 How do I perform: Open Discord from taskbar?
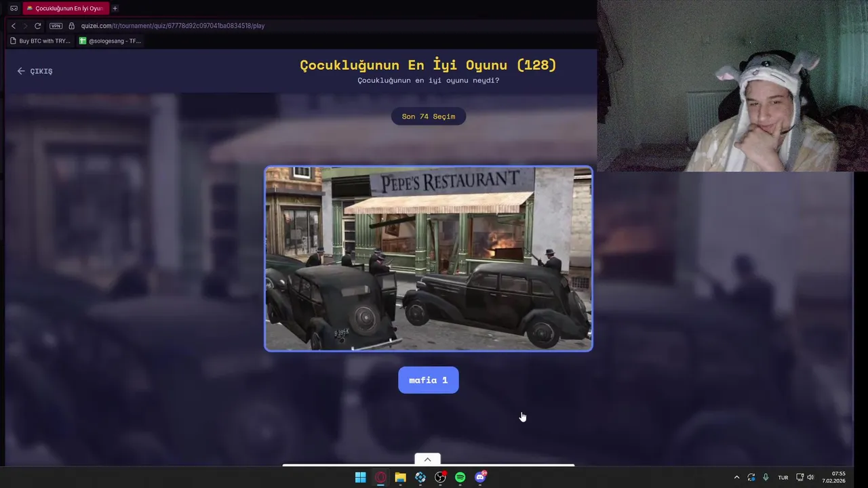(x=480, y=477)
